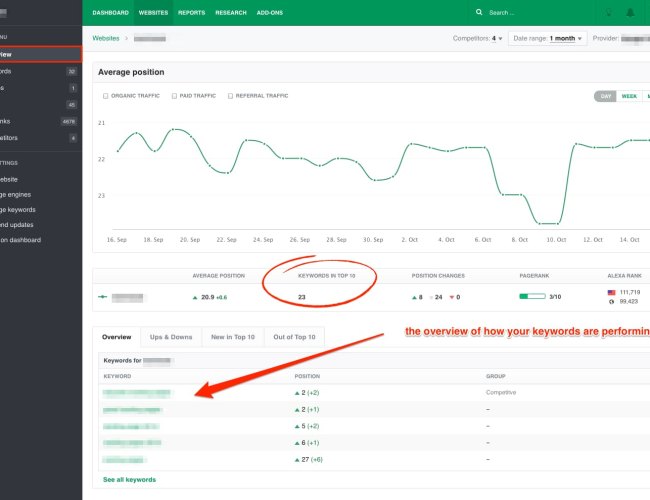Switch chart to Day view
The image size is (650, 500).
[605, 96]
